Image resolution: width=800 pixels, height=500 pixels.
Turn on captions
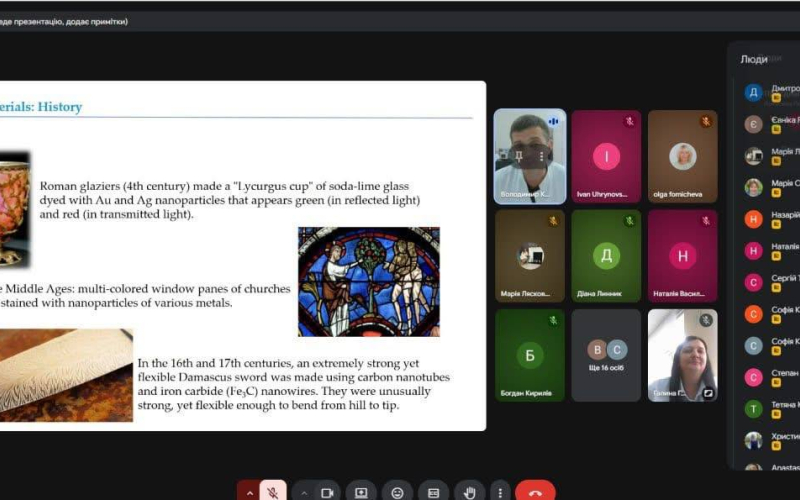(433, 492)
